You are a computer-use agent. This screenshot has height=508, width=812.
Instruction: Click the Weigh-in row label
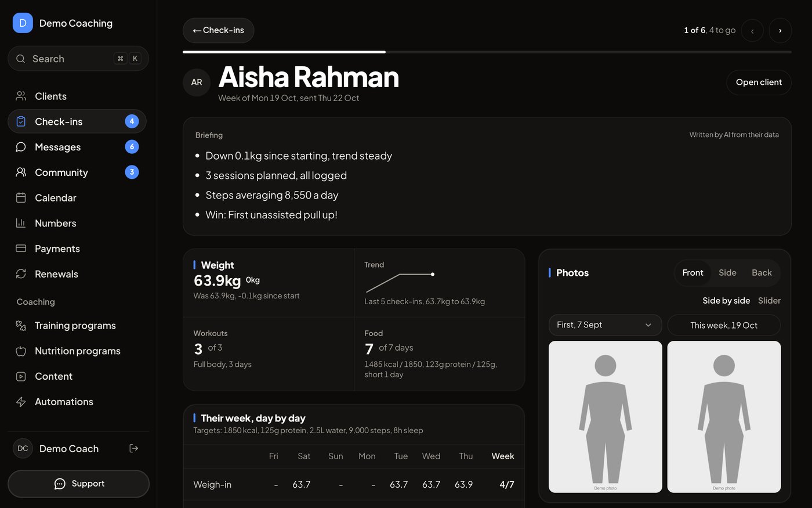pos(212,484)
